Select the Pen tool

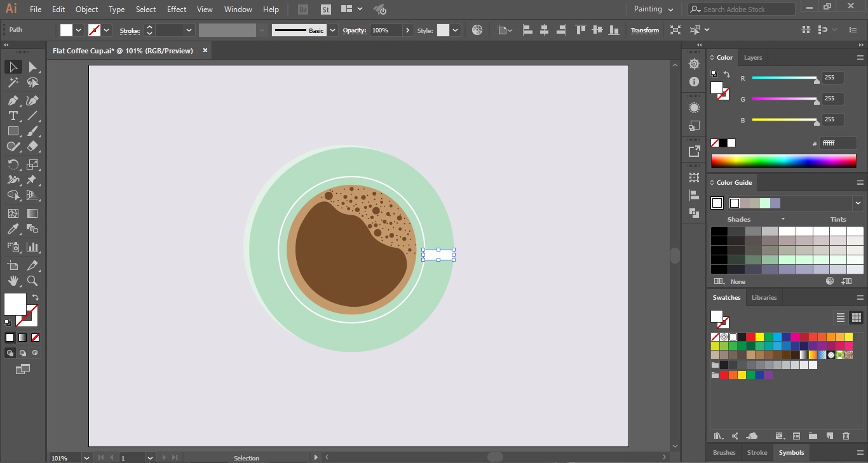click(x=13, y=100)
